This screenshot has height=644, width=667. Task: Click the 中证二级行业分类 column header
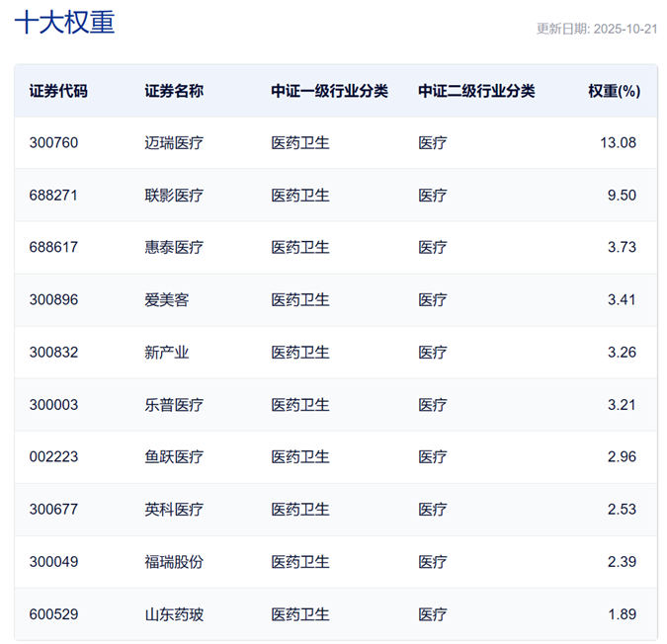476,91
